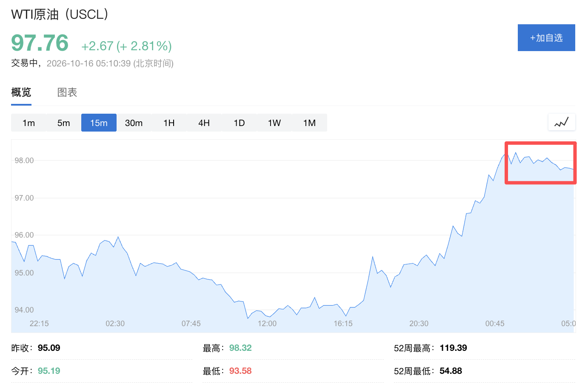
Task: Click the 12:00 time axis label
Action: [x=267, y=324]
